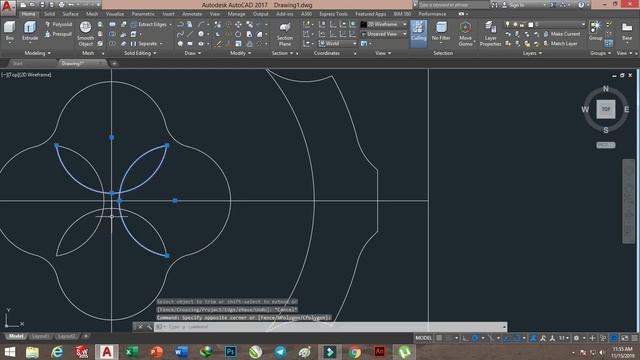Open the Layer Properties manager
Image resolution: width=640 pixels, height=360 pixels.
pos(490,33)
